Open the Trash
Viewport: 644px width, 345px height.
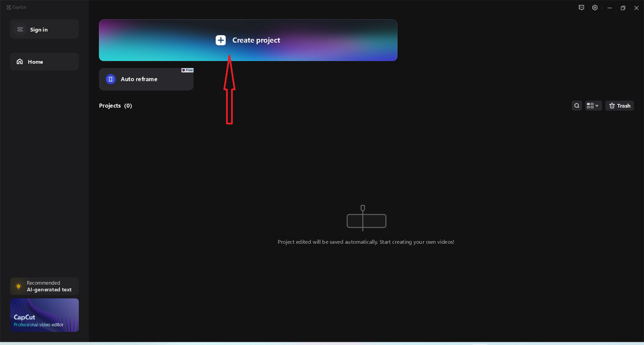[x=619, y=106]
